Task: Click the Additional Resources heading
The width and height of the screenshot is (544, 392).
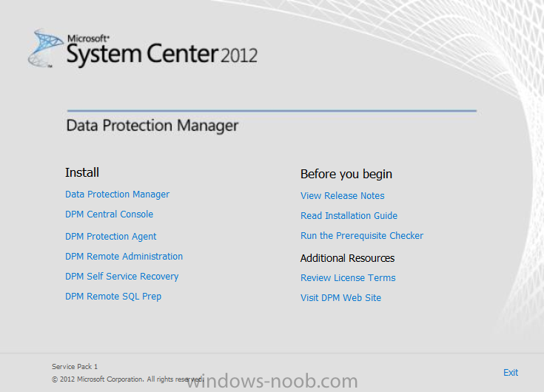Action: click(x=347, y=258)
